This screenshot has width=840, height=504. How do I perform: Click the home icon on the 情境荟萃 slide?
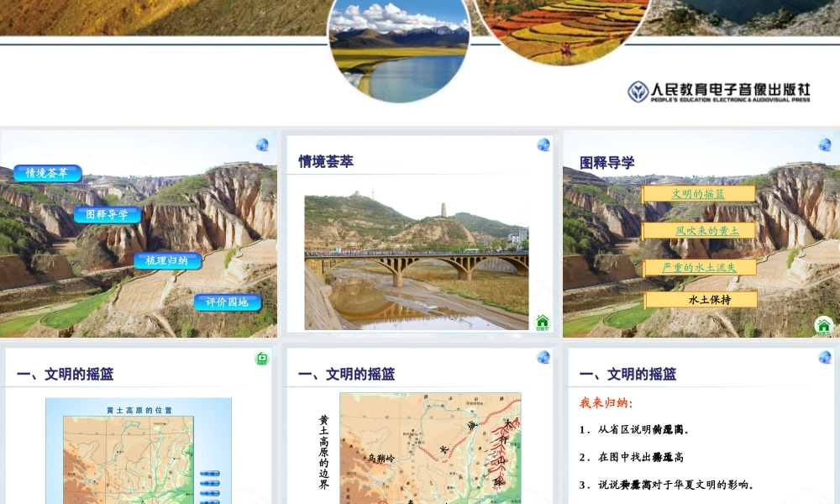[543, 323]
